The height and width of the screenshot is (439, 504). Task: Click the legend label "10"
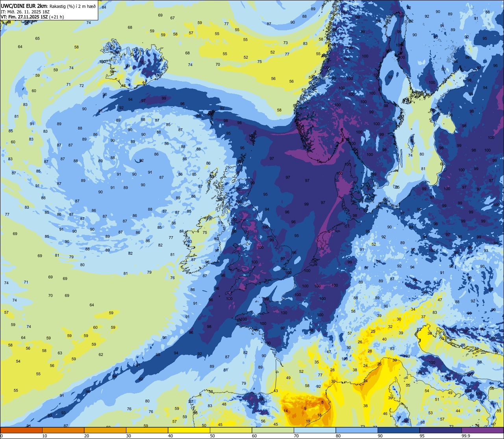44,436
